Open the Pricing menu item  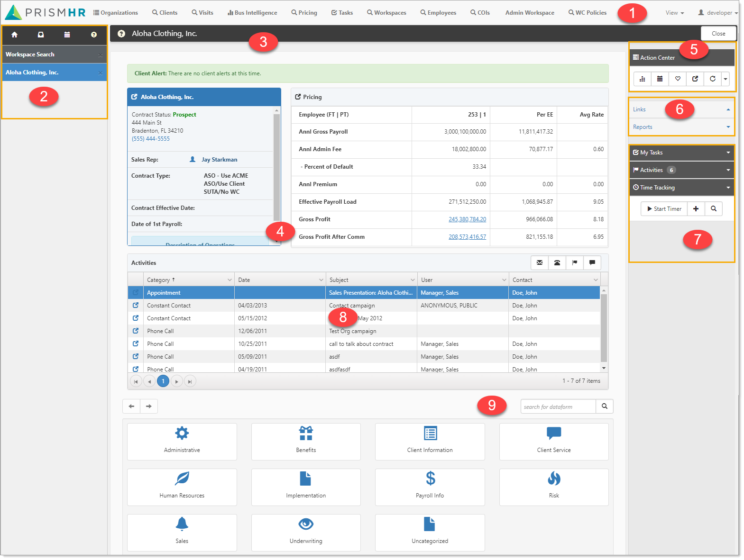304,13
